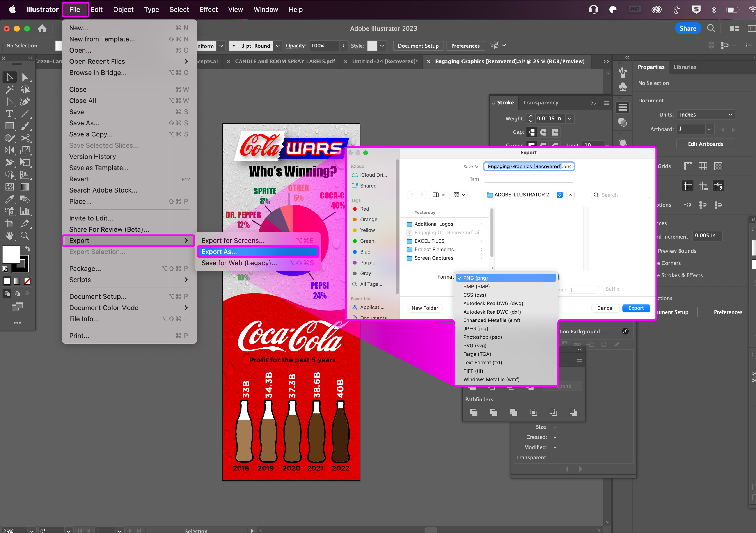Expand the stroke Weight dropdown arrow

tap(569, 118)
